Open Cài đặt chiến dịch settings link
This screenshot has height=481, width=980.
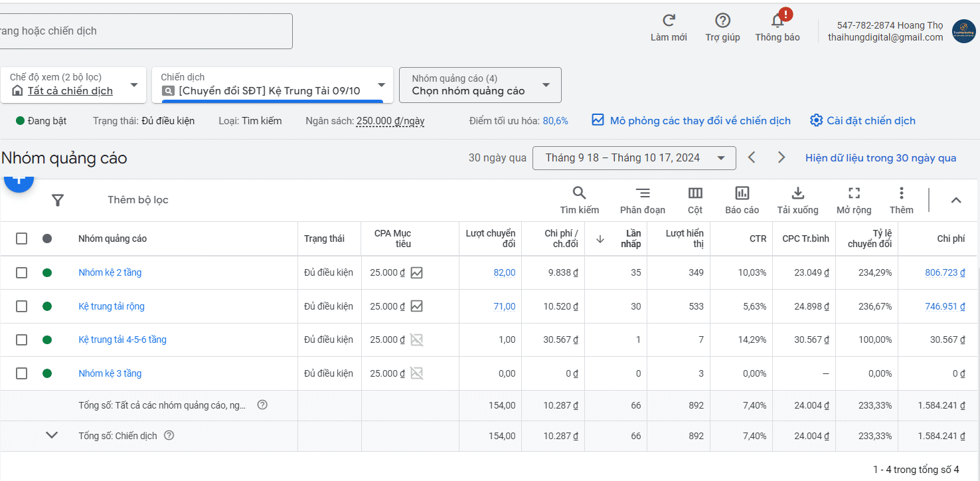point(862,121)
